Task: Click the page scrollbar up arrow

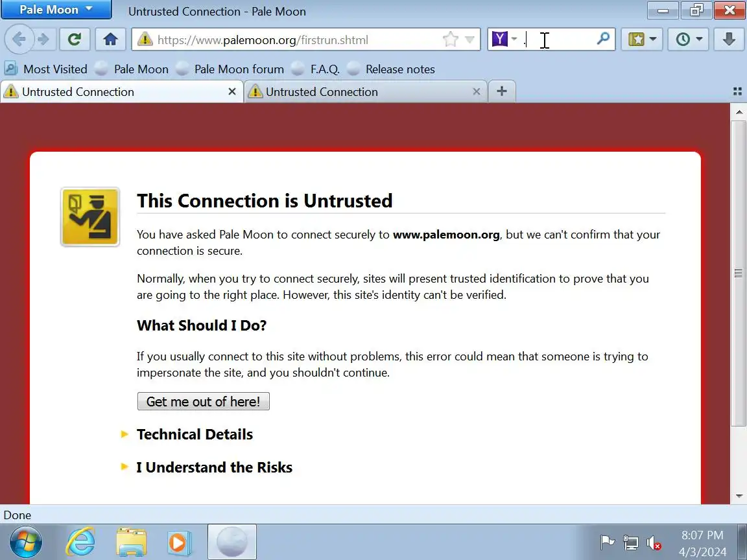Action: [739, 112]
